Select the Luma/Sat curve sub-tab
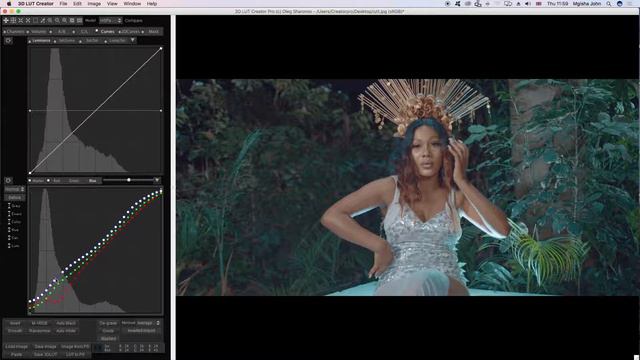 tap(116, 41)
